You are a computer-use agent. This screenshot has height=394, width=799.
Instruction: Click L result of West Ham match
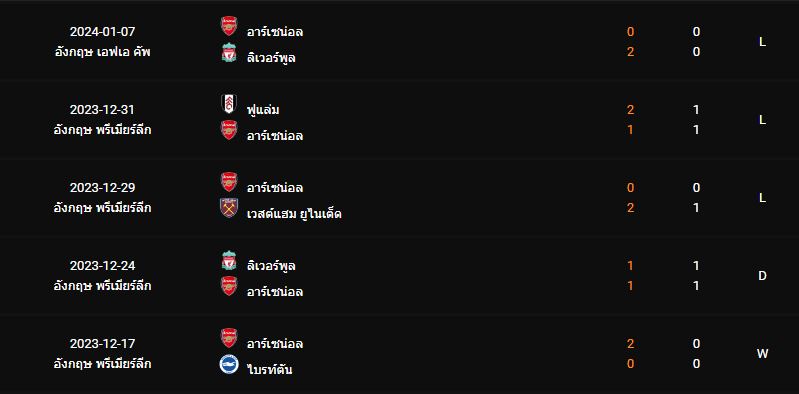[x=762, y=198]
